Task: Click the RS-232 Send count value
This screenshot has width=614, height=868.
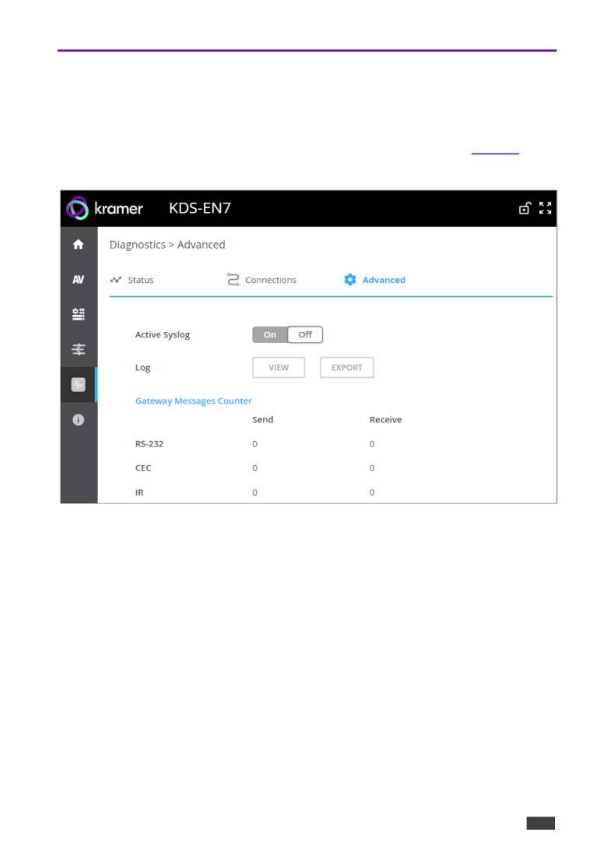Action: (255, 444)
